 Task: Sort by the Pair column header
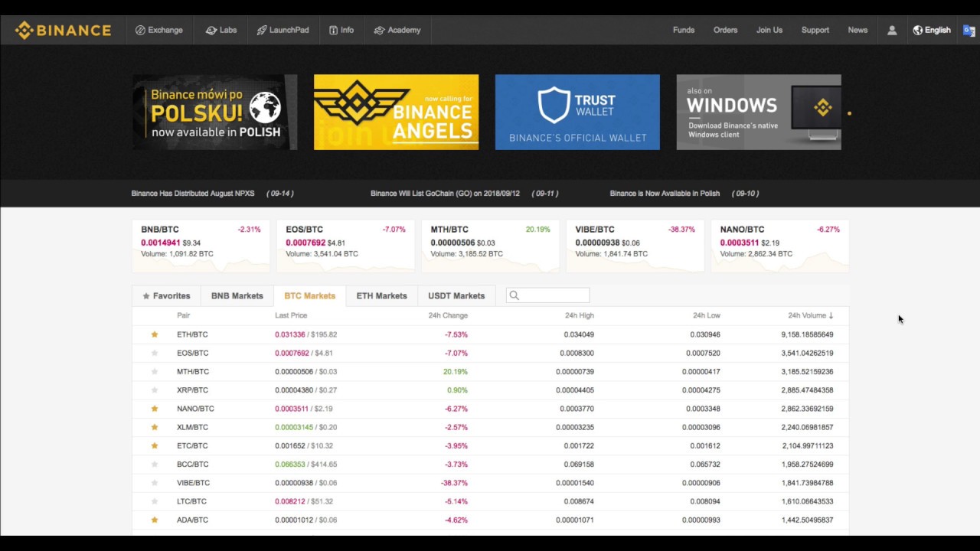(x=184, y=315)
